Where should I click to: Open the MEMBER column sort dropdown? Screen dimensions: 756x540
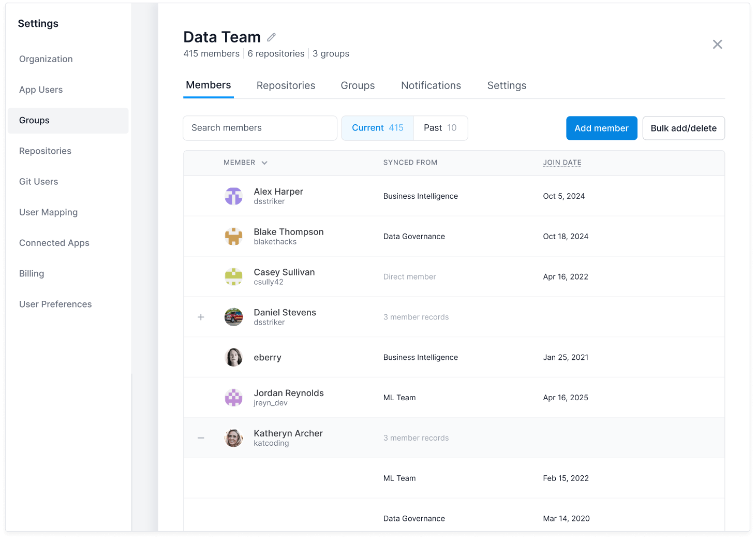(264, 163)
